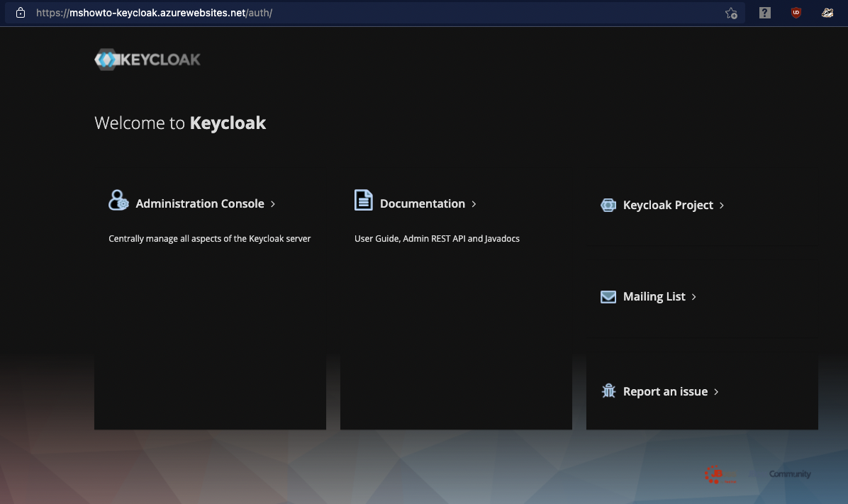Visit the Keycloak Project link
The width and height of the screenshot is (848, 504).
click(x=668, y=205)
